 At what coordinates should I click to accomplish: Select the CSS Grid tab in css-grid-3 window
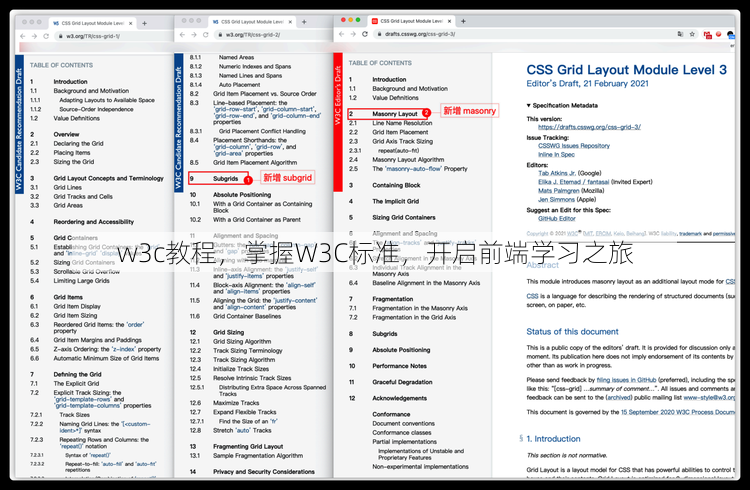[x=412, y=21]
